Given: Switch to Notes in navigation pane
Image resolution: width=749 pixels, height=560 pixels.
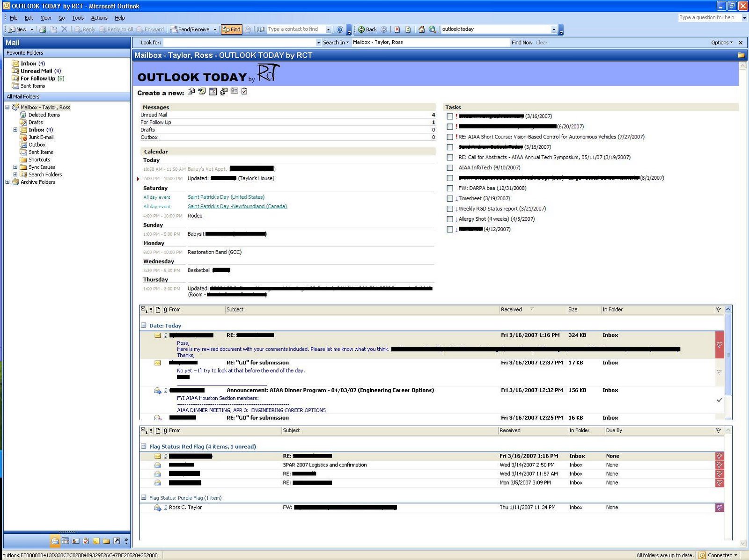Looking at the screenshot, I should click(x=96, y=541).
